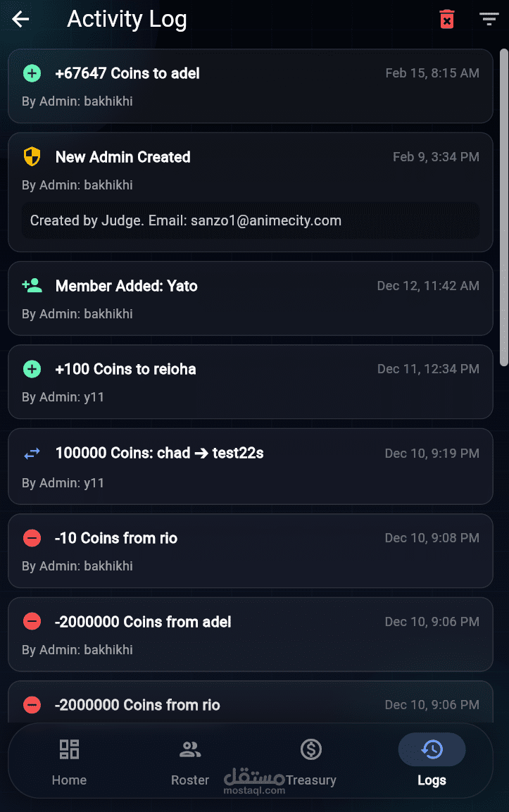The image size is (509, 812).
Task: Click red minus icon on -10 Coins entry
Action: [x=32, y=538]
